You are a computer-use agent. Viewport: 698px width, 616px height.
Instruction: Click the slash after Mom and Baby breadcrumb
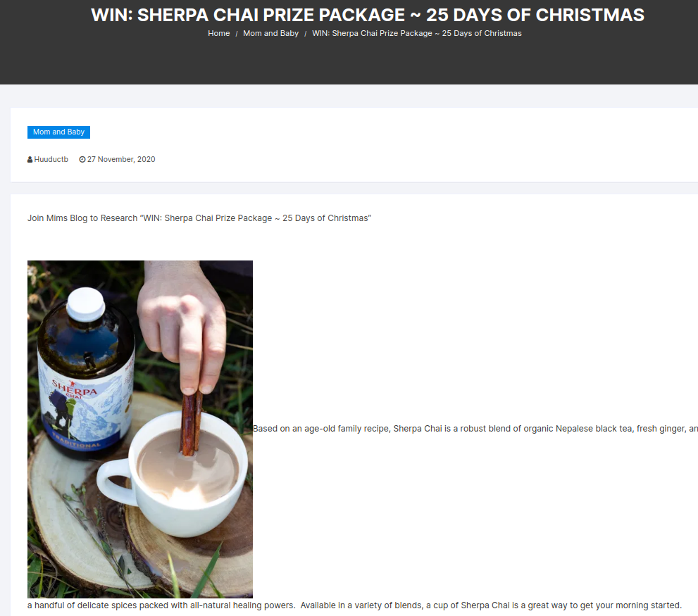coord(306,34)
